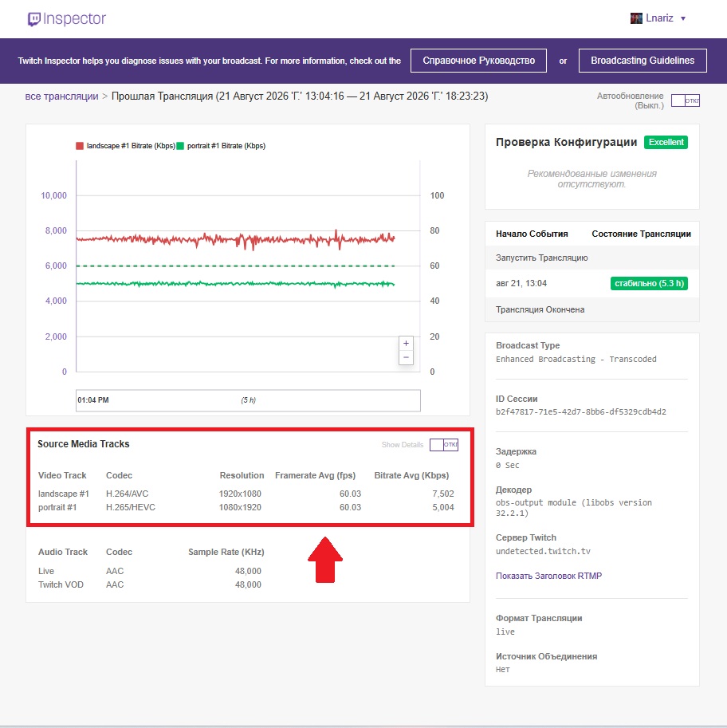Click the Excellent configuration badge
Image resolution: width=727 pixels, height=728 pixels.
click(x=666, y=142)
